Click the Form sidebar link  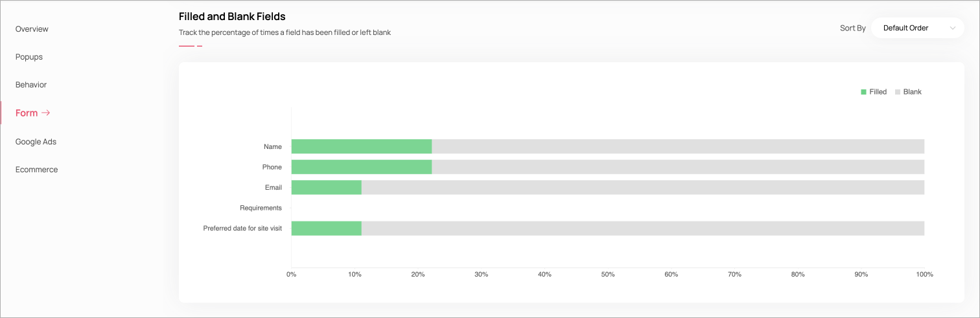[27, 113]
